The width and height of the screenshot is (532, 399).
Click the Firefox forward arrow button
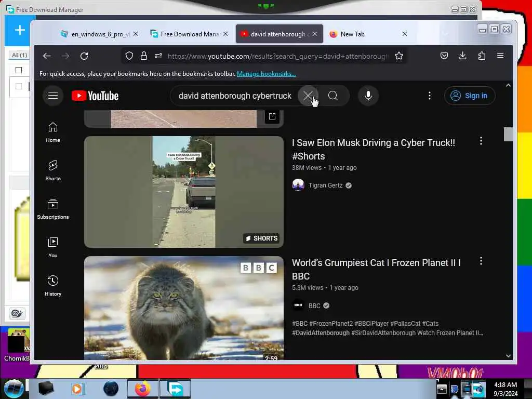tap(65, 56)
